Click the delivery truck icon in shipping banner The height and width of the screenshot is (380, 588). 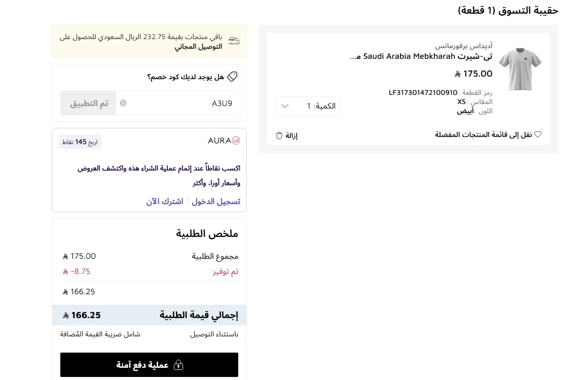(x=234, y=41)
